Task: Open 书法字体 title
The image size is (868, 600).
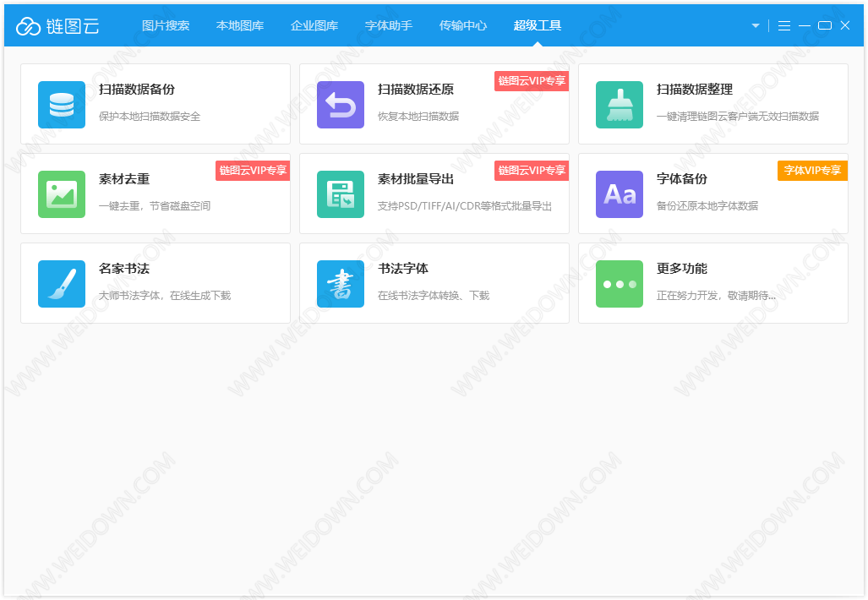Action: pyautogui.click(x=403, y=269)
